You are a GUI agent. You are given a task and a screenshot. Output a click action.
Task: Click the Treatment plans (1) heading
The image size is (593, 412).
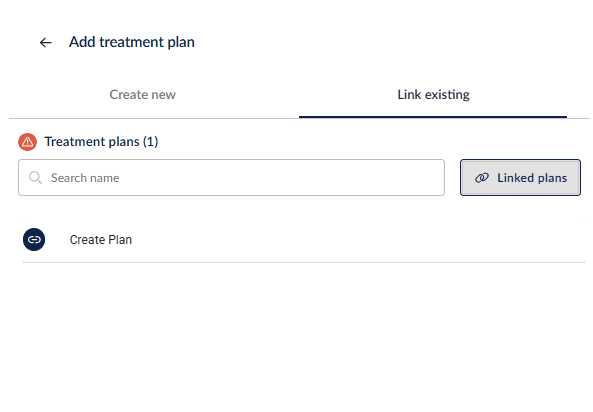(x=101, y=141)
